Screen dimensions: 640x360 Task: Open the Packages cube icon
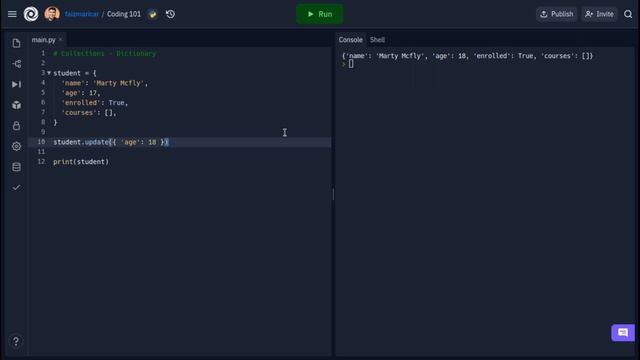16,105
